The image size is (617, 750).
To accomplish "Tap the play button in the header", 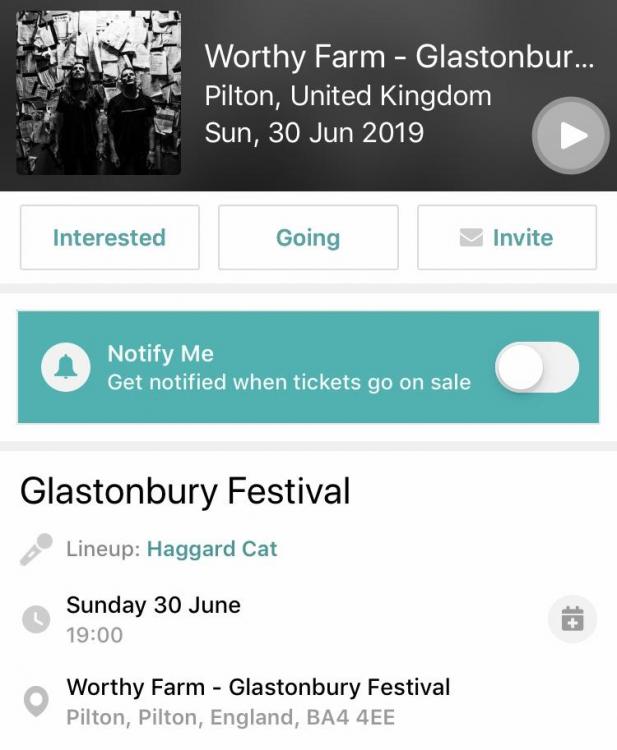I will pyautogui.click(x=571, y=136).
